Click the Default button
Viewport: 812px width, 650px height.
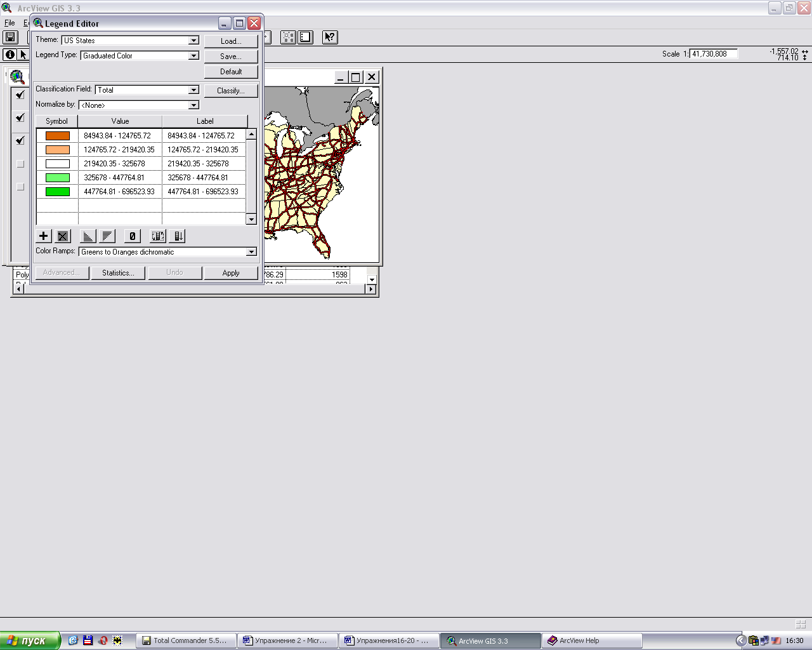[231, 72]
